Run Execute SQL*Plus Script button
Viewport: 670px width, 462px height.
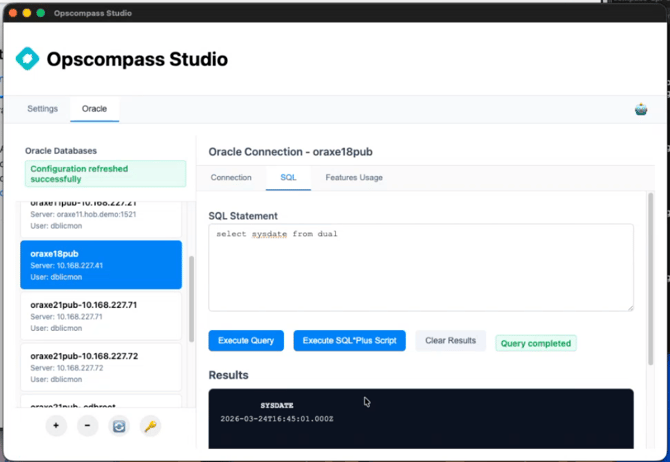(349, 341)
